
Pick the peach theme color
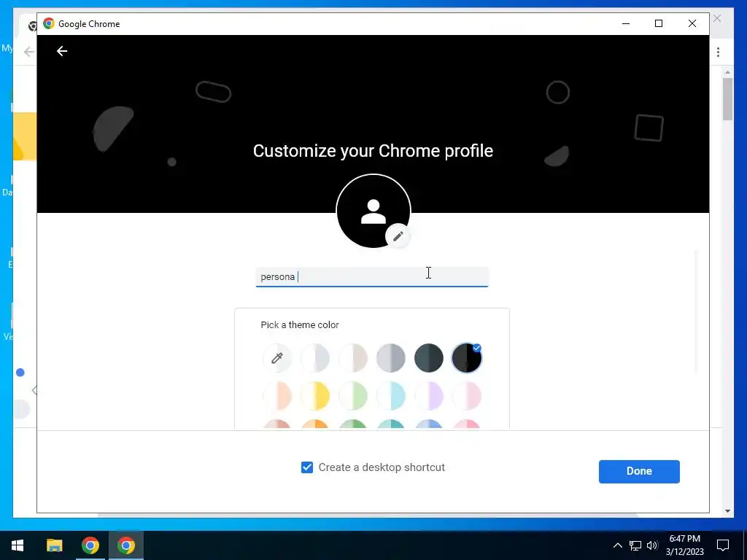pos(276,396)
